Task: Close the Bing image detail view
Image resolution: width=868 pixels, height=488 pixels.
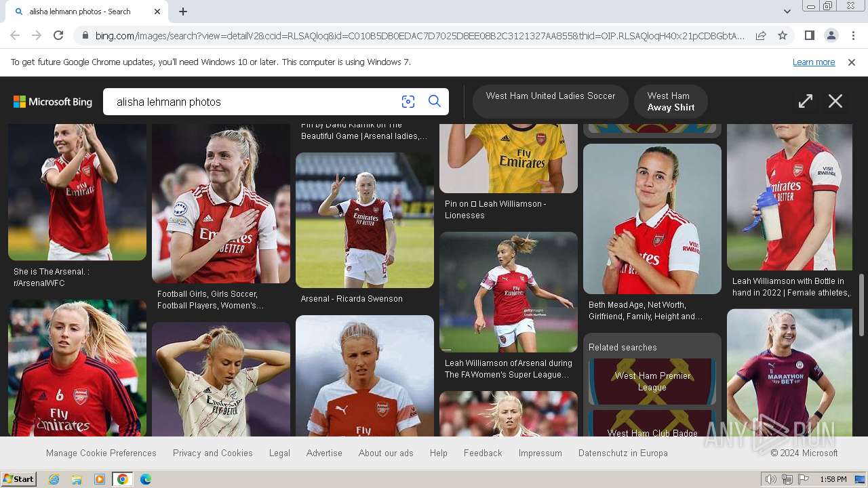Action: click(835, 101)
